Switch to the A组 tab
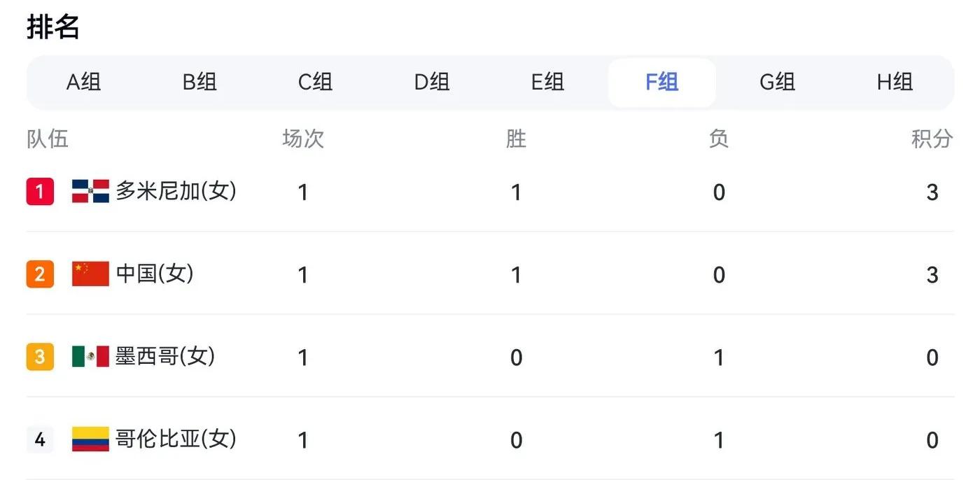The image size is (980, 480). (84, 82)
